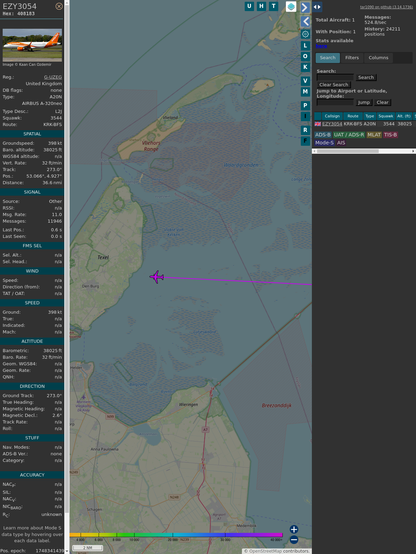This screenshot has height=554, width=416.
Task: Sort table by Squawk column
Action: click(x=386, y=116)
